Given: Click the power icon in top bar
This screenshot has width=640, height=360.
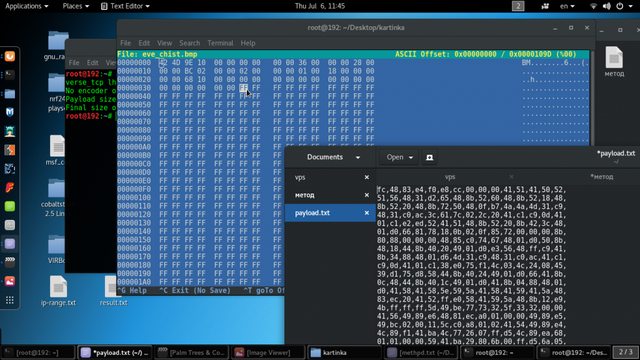Looking at the screenshot, I should pyautogui.click(x=620, y=6).
